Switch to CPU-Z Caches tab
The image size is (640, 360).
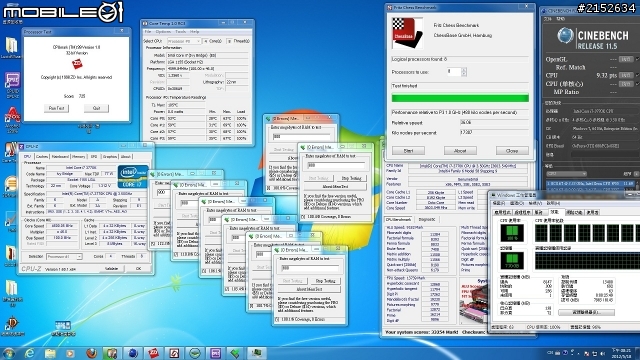[42, 157]
